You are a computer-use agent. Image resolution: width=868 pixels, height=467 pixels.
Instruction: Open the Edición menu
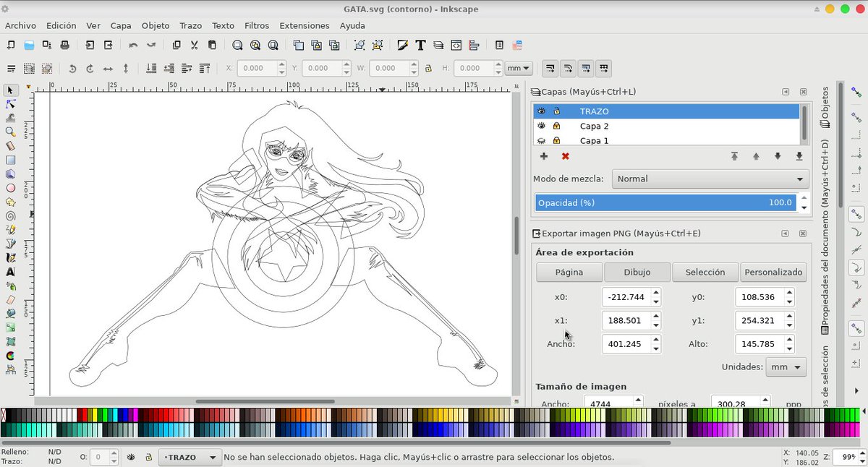tap(61, 25)
